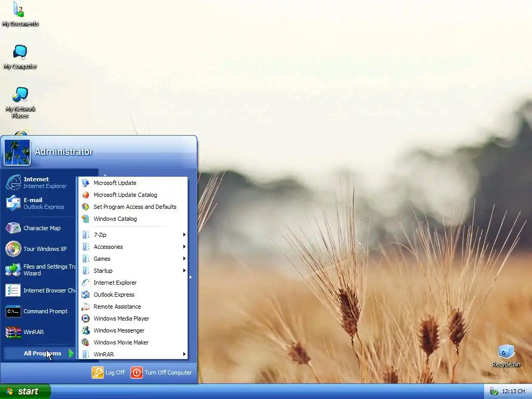Click the Log Off button
The height and width of the screenshot is (399, 532).
click(108, 373)
